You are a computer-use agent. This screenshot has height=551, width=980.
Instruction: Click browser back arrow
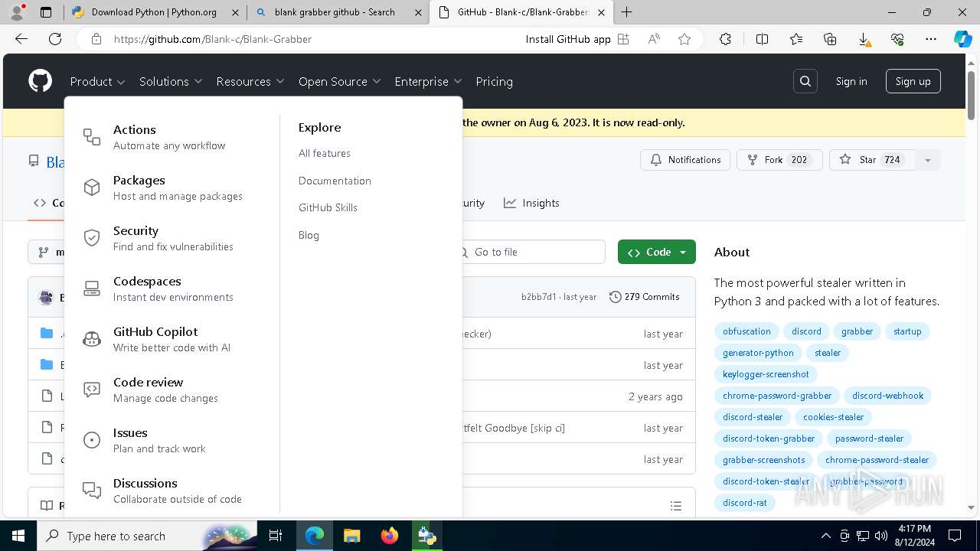pos(21,39)
